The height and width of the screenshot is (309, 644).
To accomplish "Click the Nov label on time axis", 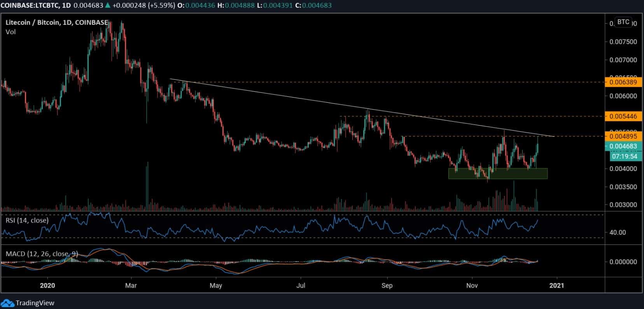I will tap(472, 285).
